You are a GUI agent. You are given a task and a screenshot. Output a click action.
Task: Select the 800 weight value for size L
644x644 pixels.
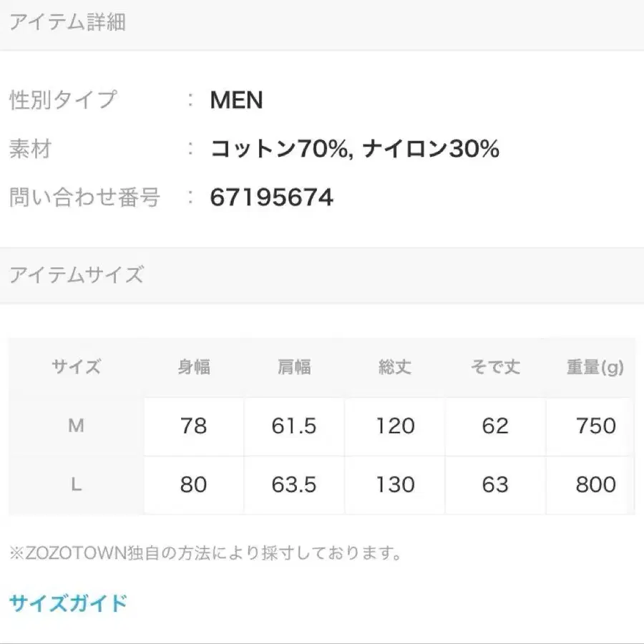point(594,485)
